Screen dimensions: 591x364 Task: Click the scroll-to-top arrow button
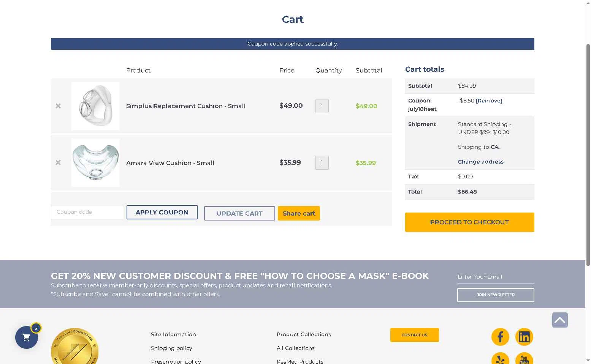560,320
